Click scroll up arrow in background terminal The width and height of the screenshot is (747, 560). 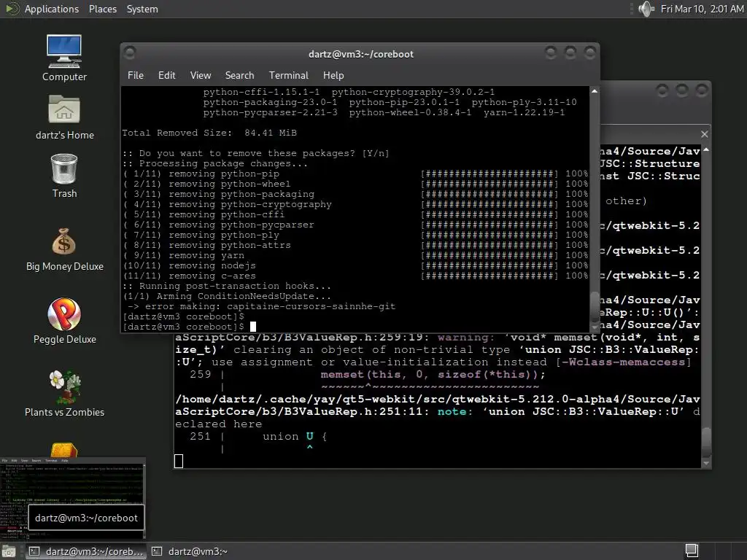point(706,150)
